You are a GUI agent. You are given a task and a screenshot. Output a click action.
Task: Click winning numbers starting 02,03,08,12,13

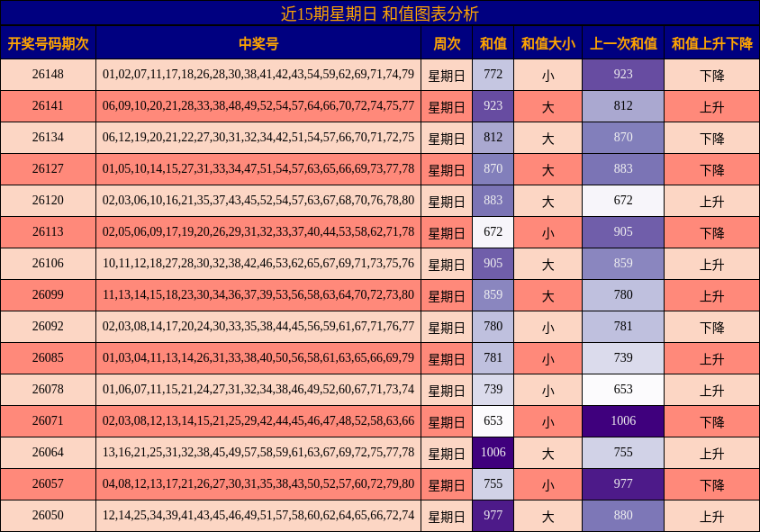258,421
